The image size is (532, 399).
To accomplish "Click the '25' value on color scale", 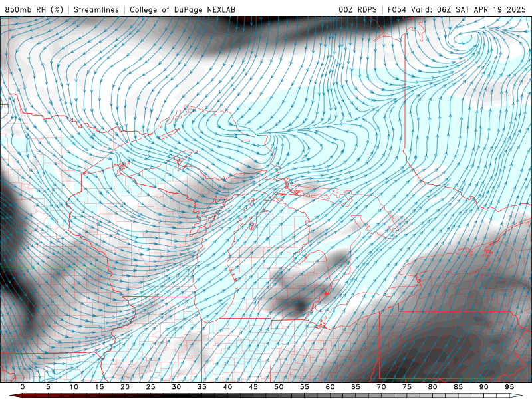I will 151,387.
